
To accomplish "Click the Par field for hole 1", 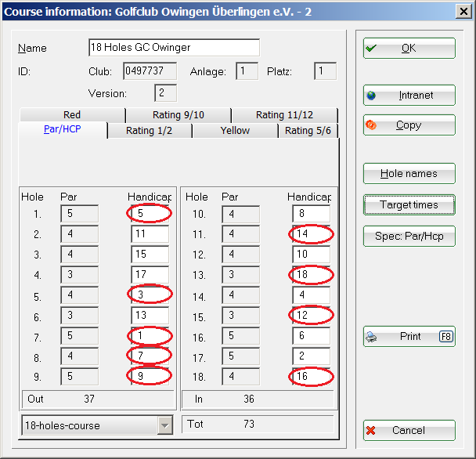I will coord(80,214).
